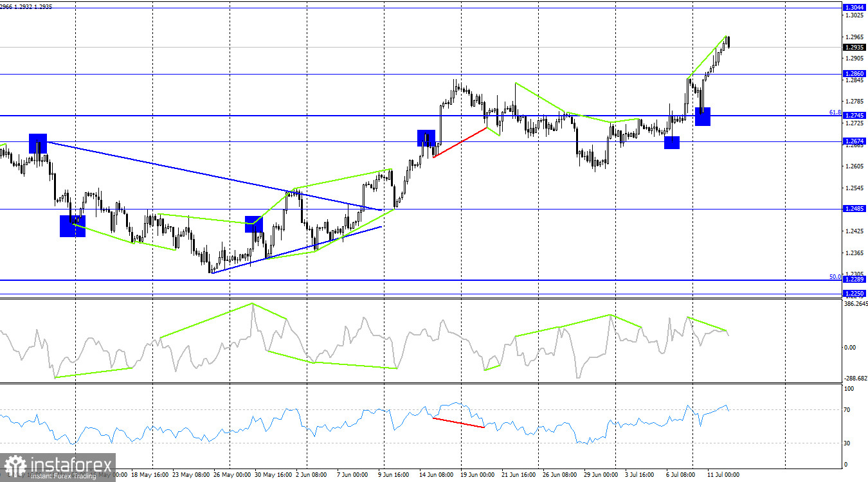This screenshot has width=868, height=482.
Task: Click the 29 Jun 00:00 date label
Action: [x=601, y=476]
